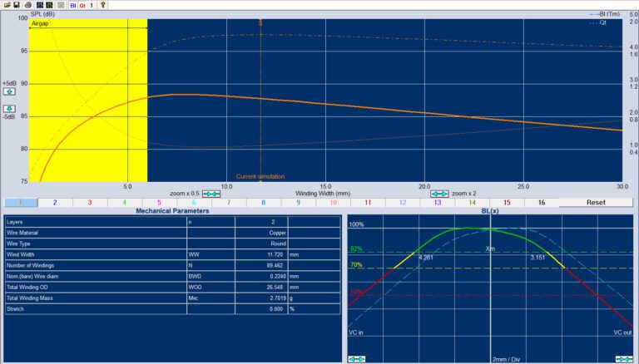Select simulation tab 2

coord(53,202)
